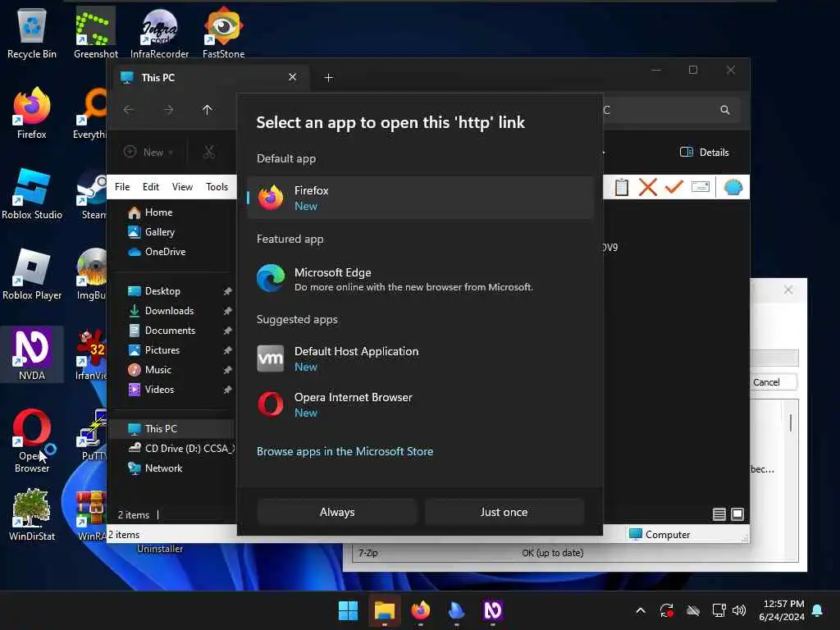The image size is (840, 630).
Task: Open the New dropdown in Explorer
Action: pos(148,152)
